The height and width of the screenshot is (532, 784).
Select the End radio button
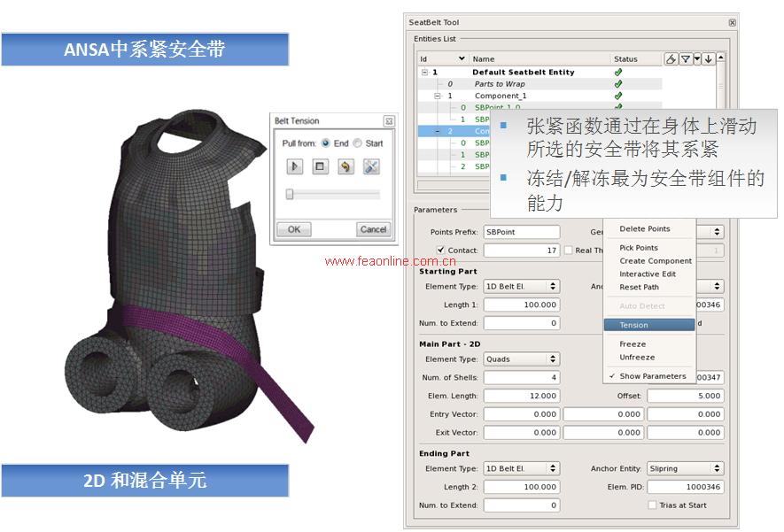[326, 143]
